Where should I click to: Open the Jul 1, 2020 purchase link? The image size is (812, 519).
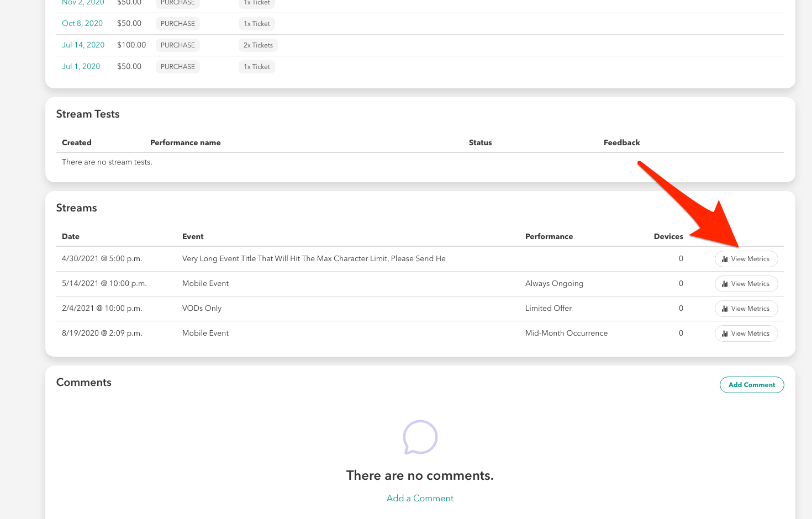81,66
